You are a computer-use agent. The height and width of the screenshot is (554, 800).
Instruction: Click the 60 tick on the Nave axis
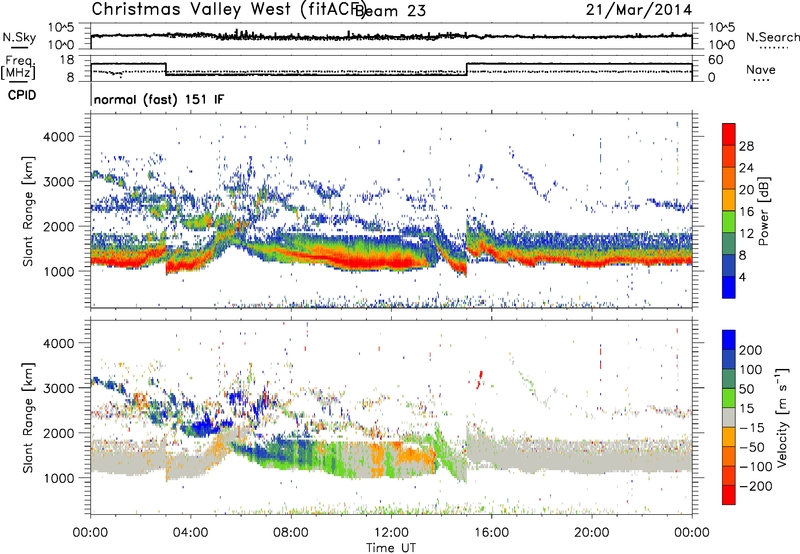[x=716, y=60]
